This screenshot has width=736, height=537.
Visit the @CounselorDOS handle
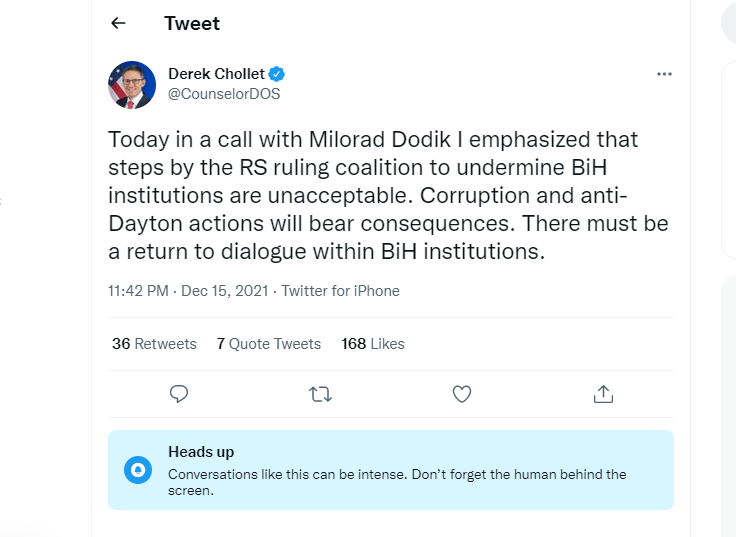(x=224, y=94)
